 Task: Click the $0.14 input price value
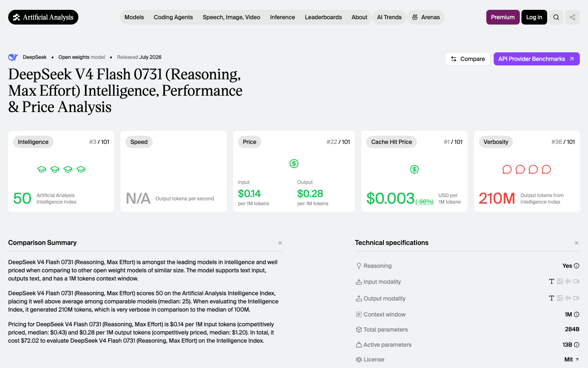click(249, 193)
